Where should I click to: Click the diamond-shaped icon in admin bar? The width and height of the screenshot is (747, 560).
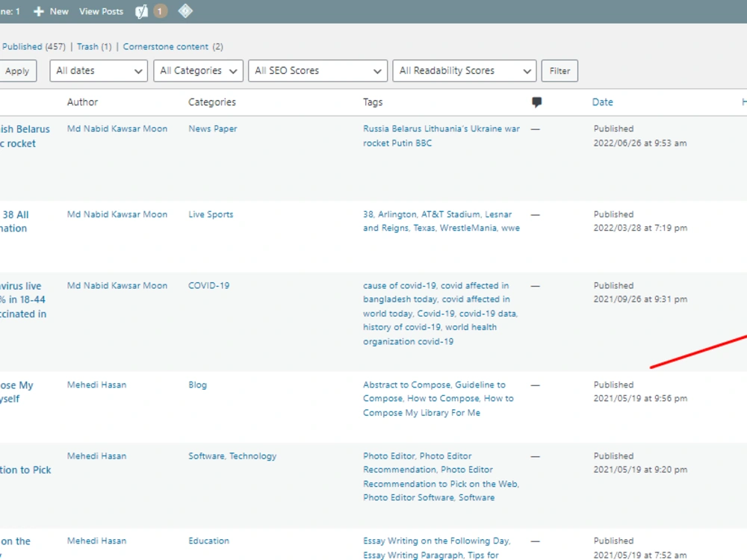pos(185,11)
